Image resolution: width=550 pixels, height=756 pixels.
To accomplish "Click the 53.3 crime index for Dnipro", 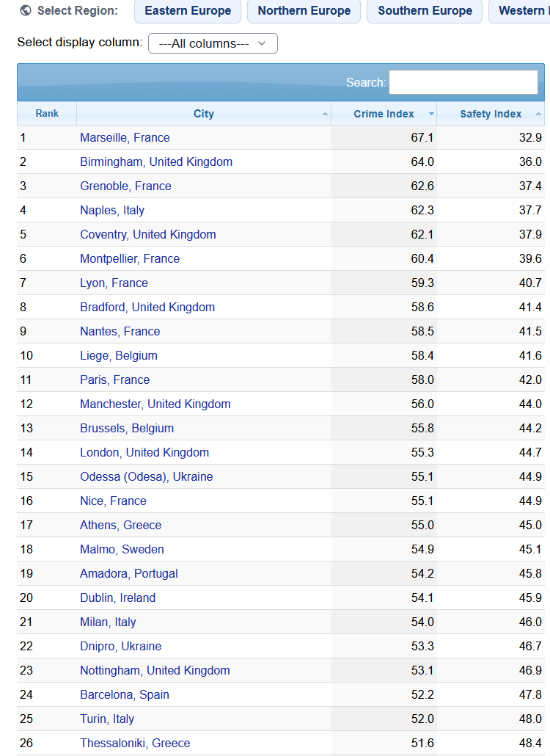I will [422, 647].
